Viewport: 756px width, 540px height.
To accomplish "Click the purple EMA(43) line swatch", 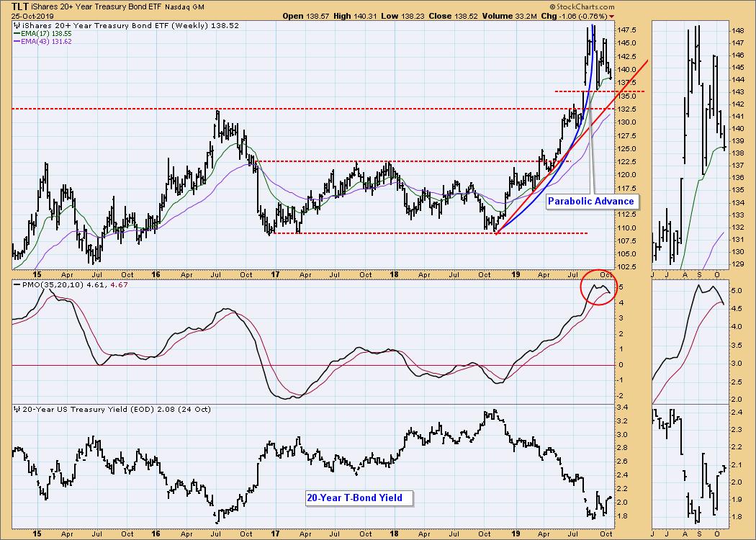I will point(17,42).
